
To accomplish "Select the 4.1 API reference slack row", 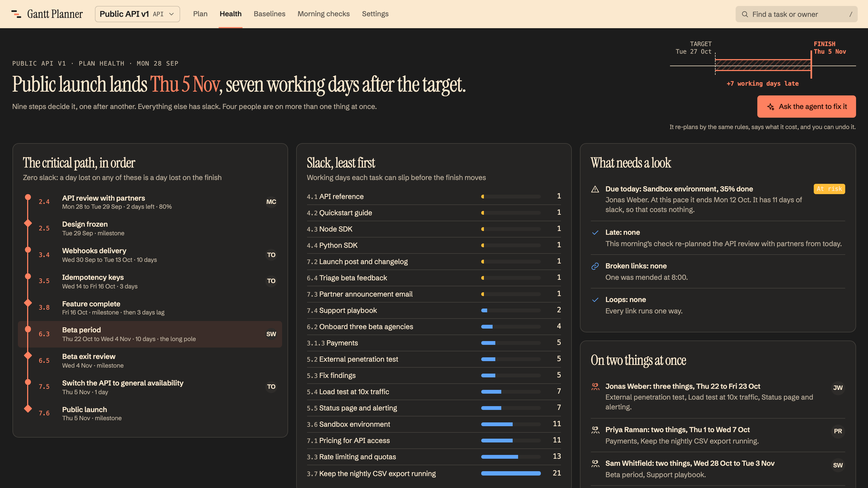I will click(x=434, y=197).
